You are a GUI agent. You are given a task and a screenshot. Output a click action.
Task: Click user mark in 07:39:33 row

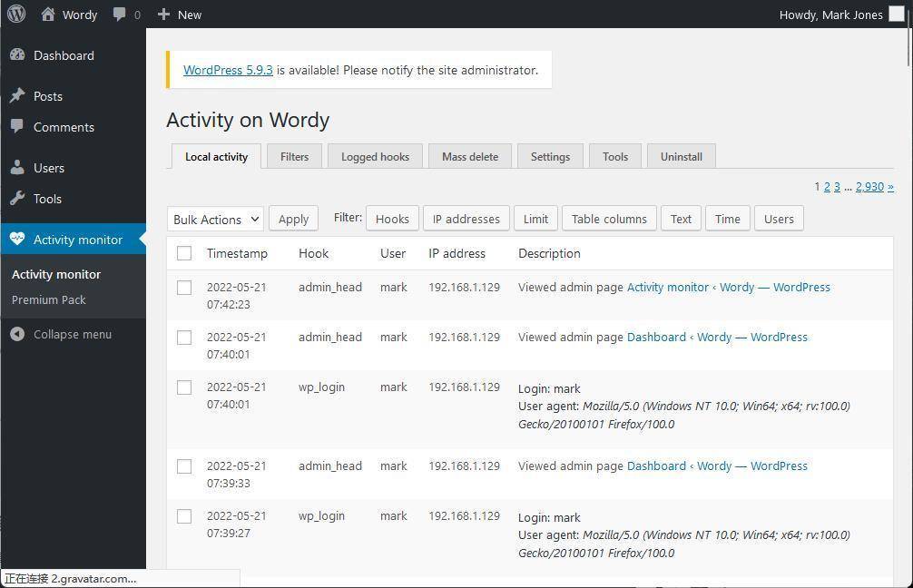pyautogui.click(x=394, y=465)
